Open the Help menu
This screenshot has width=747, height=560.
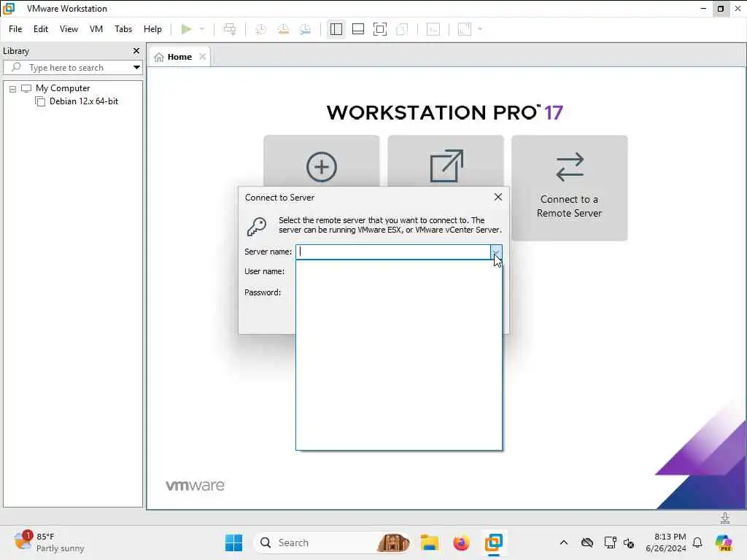click(152, 29)
